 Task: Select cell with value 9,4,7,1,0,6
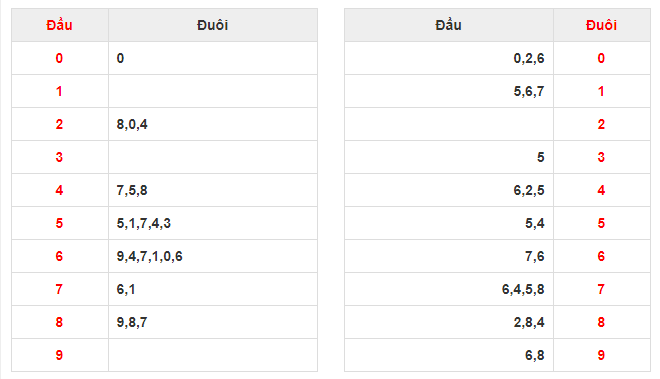(213, 256)
